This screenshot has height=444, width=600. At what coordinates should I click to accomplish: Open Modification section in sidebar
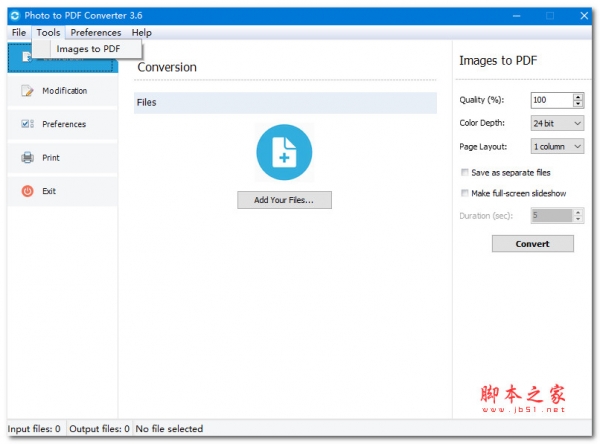click(x=65, y=91)
